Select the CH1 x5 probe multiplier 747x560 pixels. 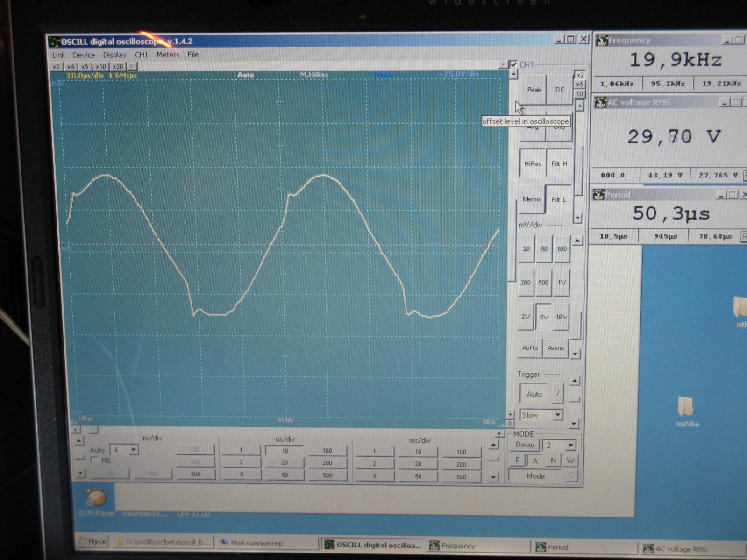click(x=580, y=85)
